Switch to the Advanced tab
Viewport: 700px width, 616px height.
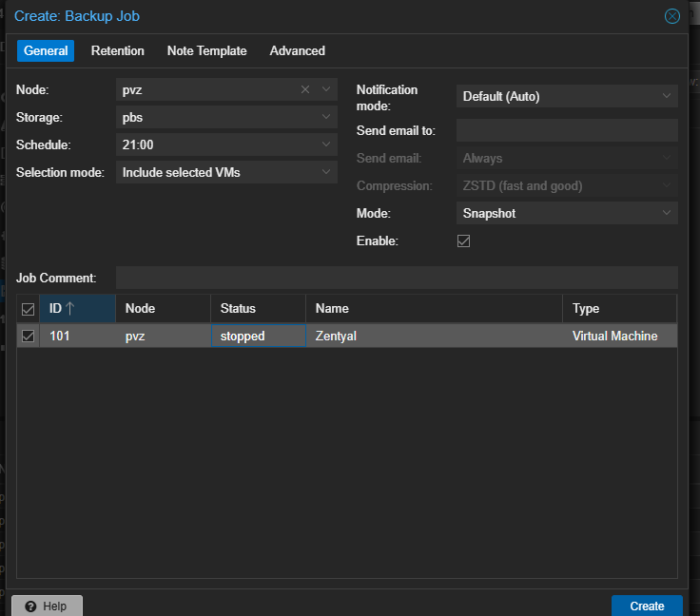click(297, 51)
